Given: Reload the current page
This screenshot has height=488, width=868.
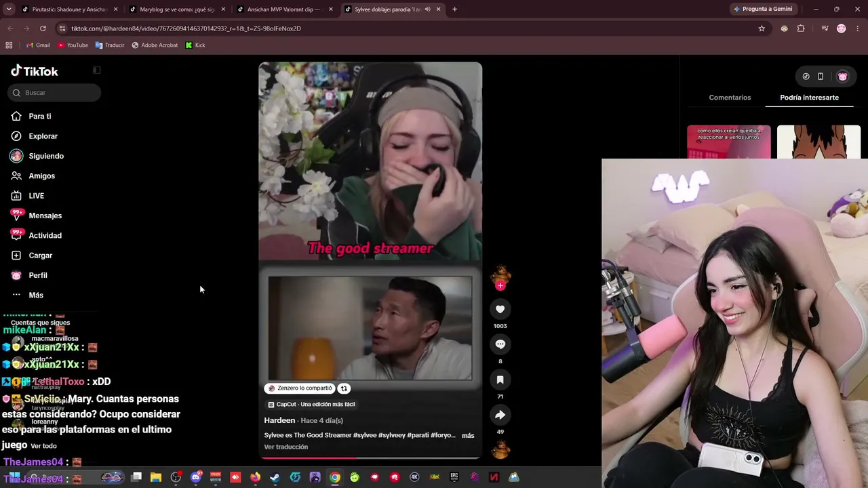Looking at the screenshot, I should [x=43, y=28].
